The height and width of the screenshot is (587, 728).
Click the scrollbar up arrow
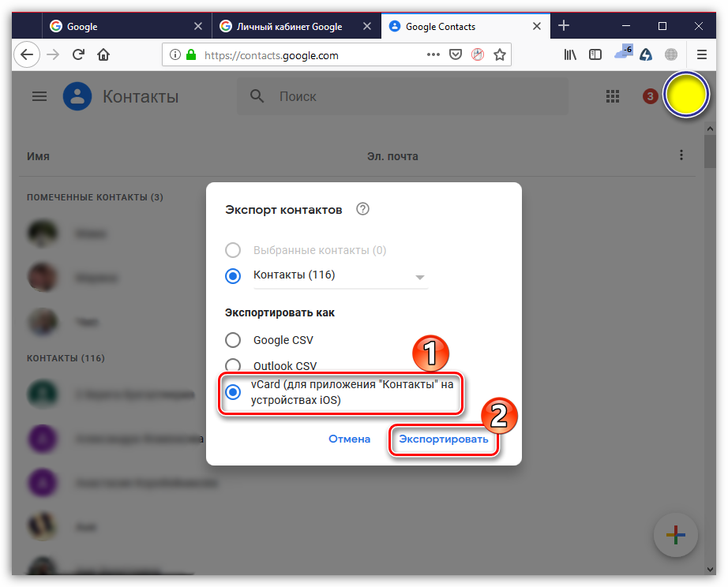coord(709,129)
